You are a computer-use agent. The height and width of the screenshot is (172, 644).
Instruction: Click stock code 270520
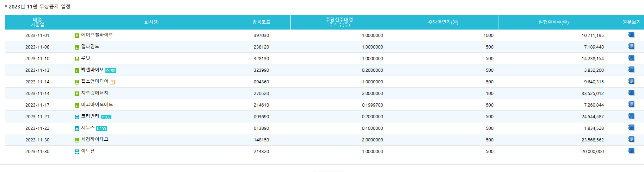[261, 94]
